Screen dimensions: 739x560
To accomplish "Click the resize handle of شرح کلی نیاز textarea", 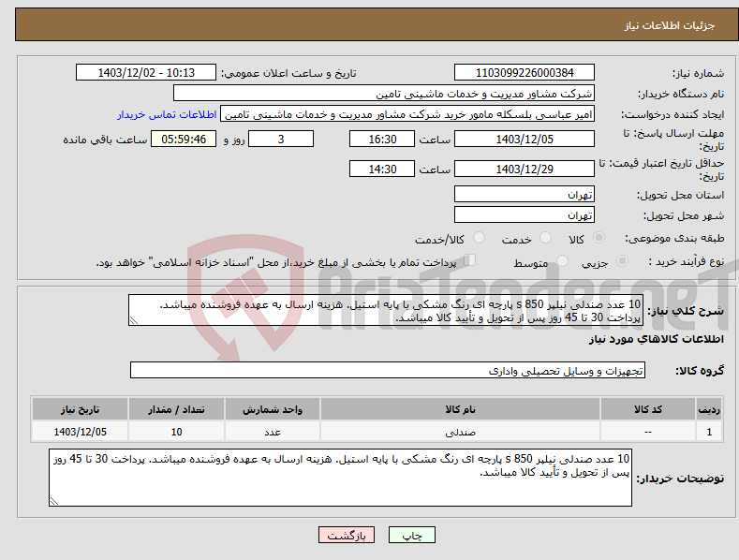I will coord(134,320).
